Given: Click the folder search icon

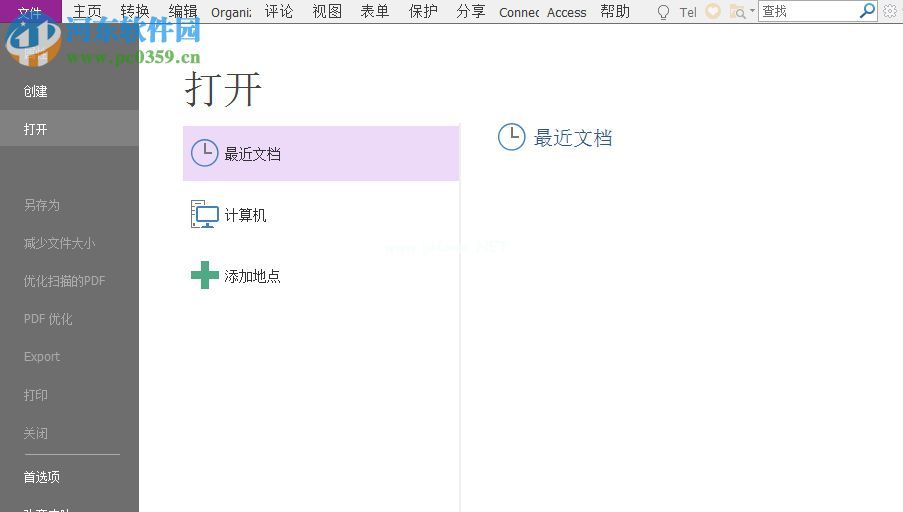Looking at the screenshot, I should tap(737, 12).
